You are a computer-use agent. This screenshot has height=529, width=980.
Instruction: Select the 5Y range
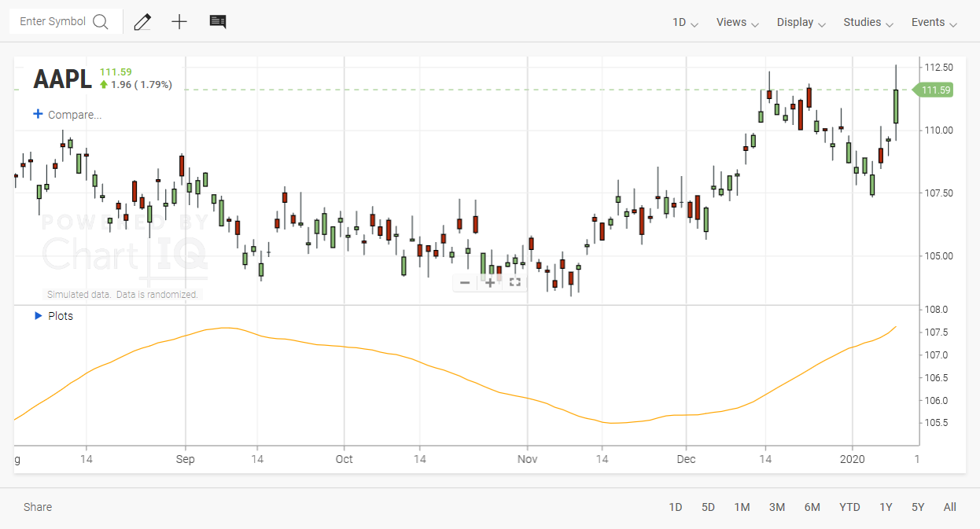tap(918, 507)
